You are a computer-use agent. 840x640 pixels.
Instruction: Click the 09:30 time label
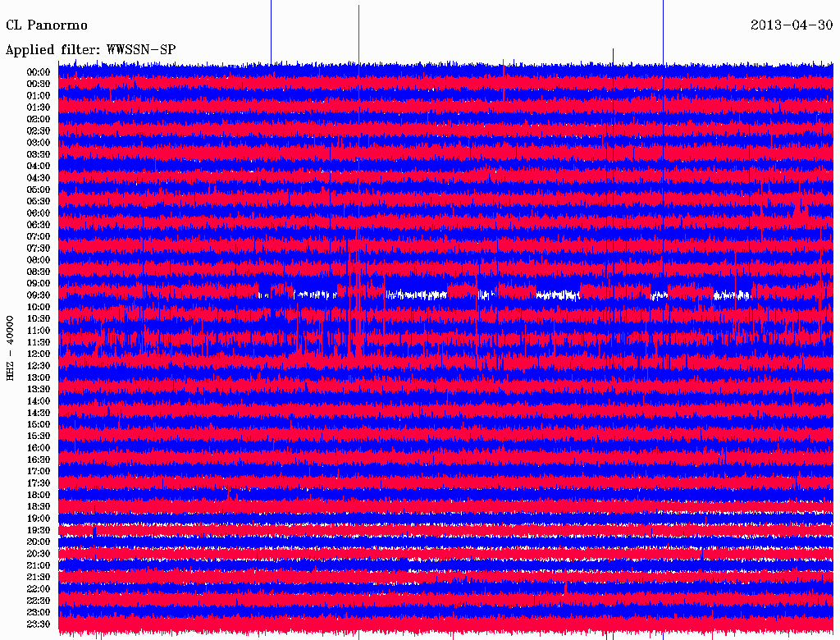(39, 295)
